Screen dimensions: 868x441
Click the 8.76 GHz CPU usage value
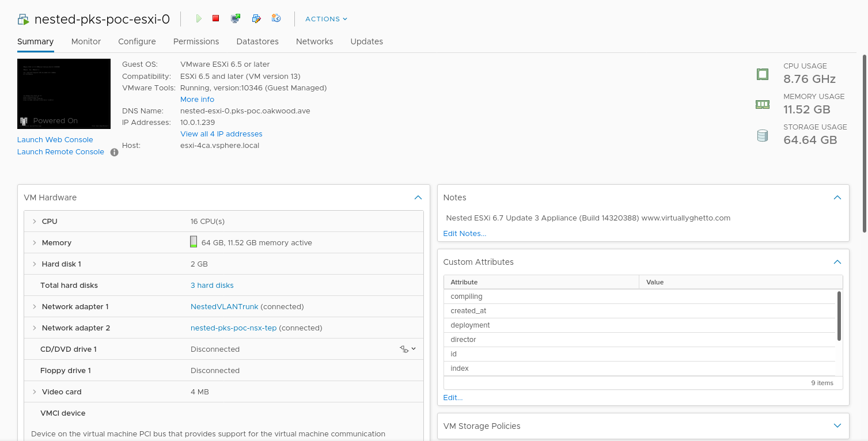(x=809, y=79)
